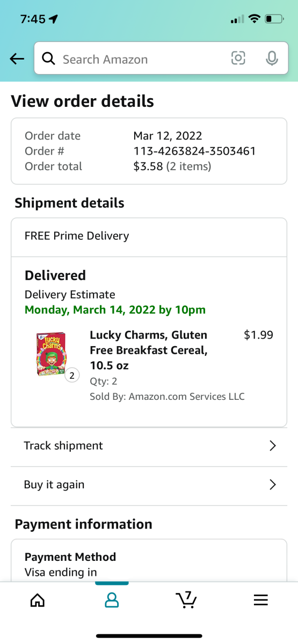Go to the Home tab icon

(38, 600)
